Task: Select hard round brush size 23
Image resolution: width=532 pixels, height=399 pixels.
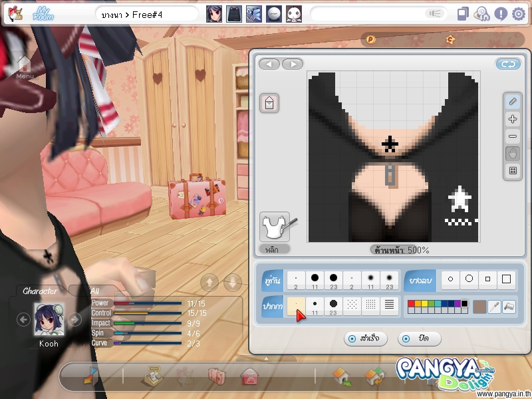Action: point(334,280)
